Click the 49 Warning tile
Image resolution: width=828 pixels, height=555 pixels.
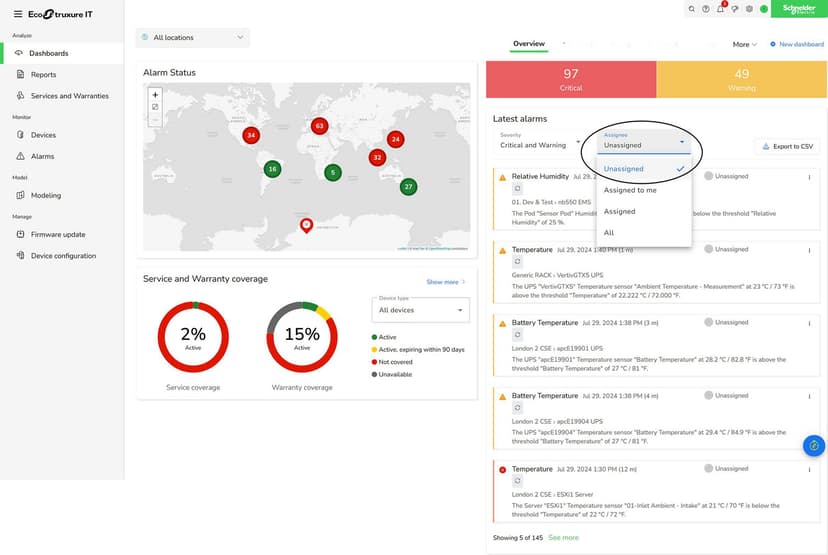point(741,79)
